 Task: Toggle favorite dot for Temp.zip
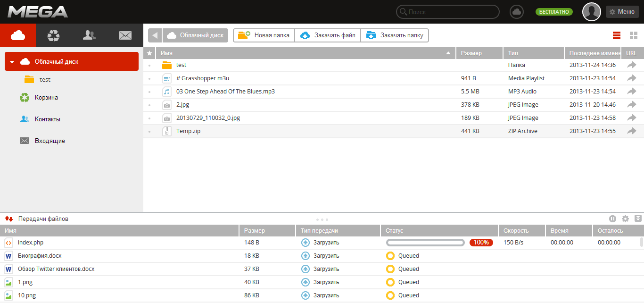[x=149, y=131]
